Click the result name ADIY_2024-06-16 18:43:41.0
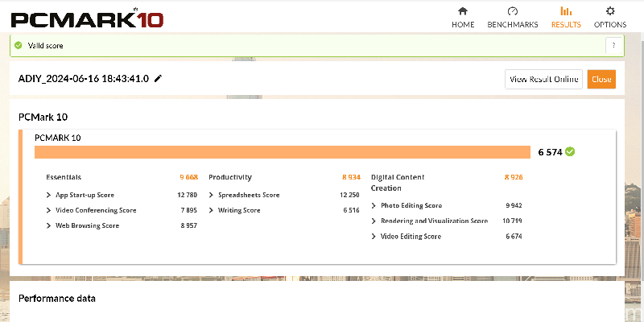The width and height of the screenshot is (644, 322). (x=84, y=78)
